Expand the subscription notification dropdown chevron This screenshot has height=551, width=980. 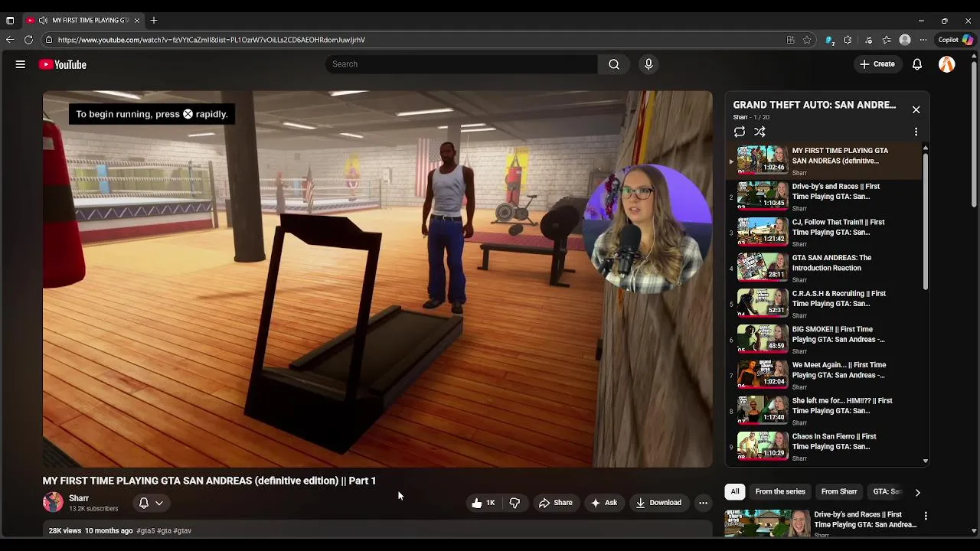[x=159, y=503]
